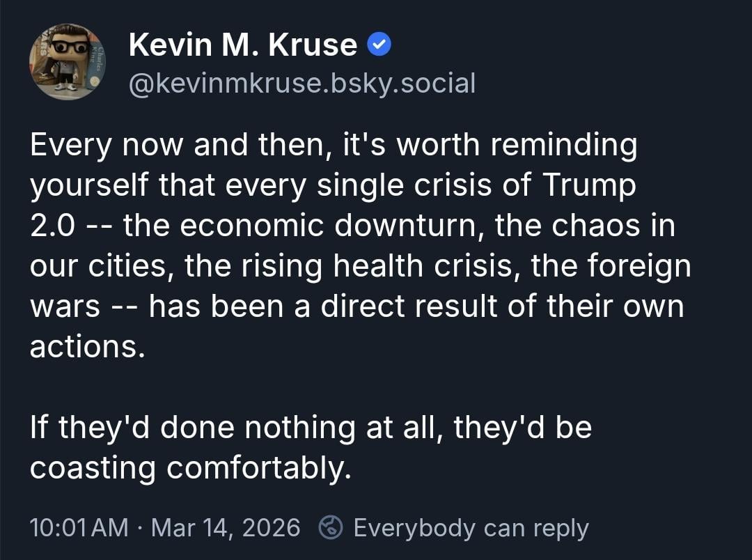752x560 pixels.
Task: Click the phrase "coasting comfortably."
Action: pyautogui.click(x=187, y=468)
